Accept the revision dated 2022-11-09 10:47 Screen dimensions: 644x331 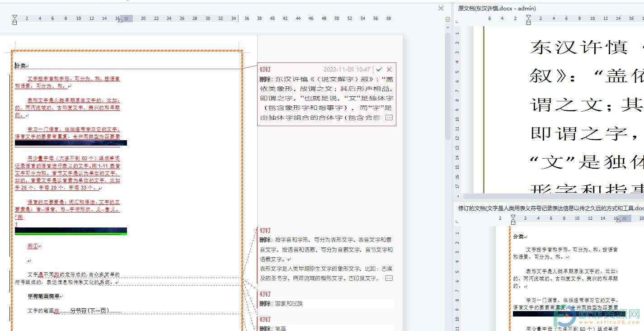point(379,70)
